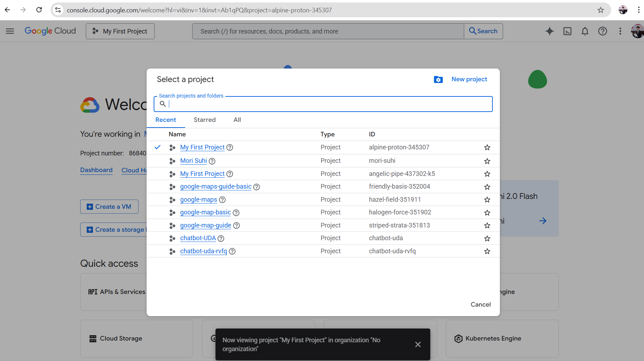This screenshot has width=644, height=361.
Task: Click help icon beside angelic-pipe My First Project
Action: click(x=230, y=174)
